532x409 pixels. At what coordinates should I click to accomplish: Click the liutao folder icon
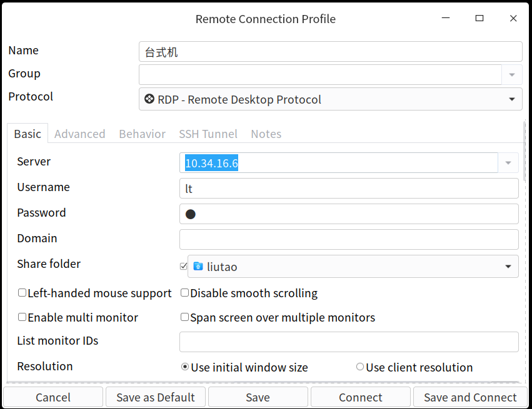pyautogui.click(x=198, y=267)
